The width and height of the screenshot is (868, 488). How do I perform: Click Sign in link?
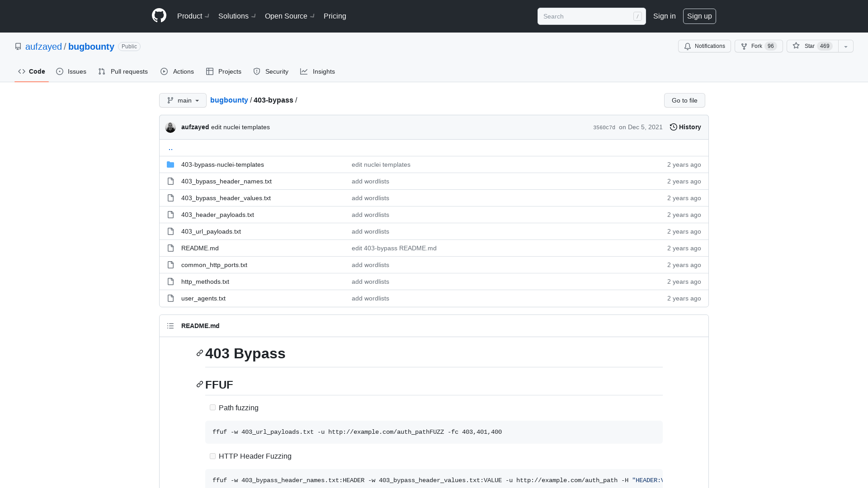click(x=665, y=16)
